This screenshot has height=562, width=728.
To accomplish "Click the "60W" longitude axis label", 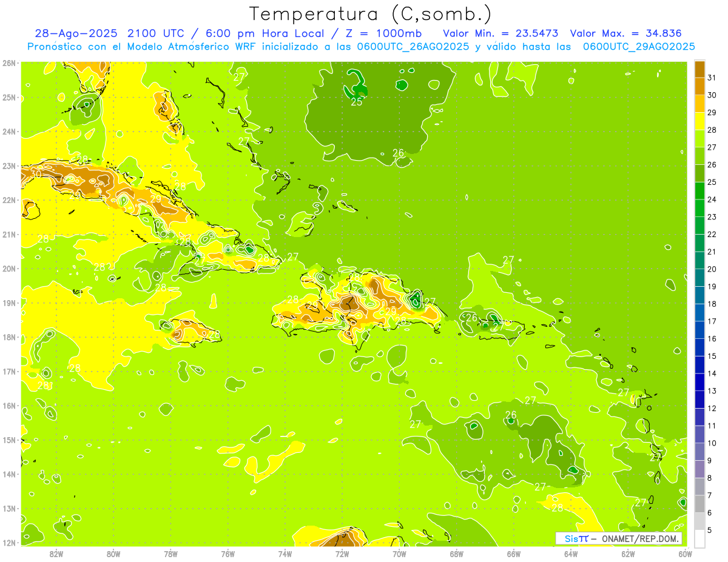I will 686,554.
